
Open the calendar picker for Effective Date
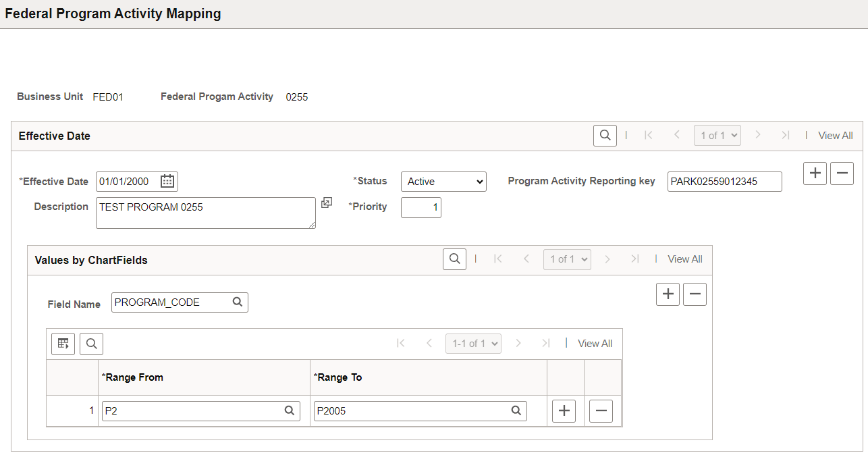tap(166, 181)
